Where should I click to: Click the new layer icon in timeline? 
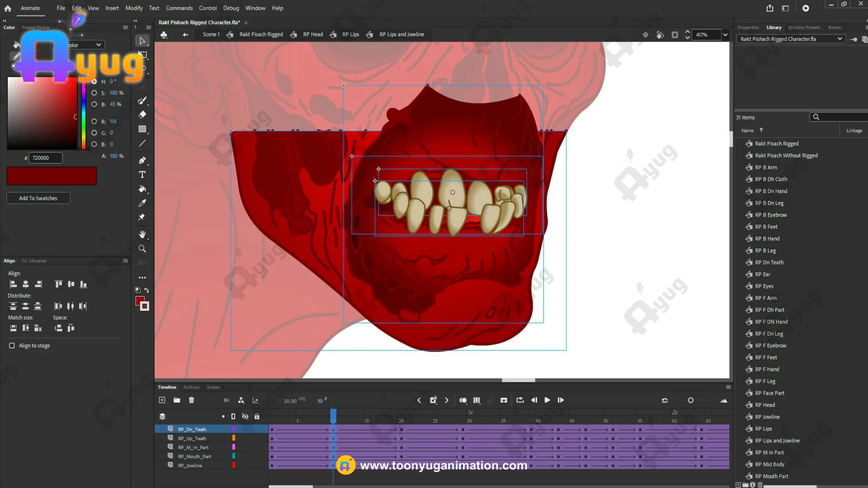pyautogui.click(x=162, y=400)
